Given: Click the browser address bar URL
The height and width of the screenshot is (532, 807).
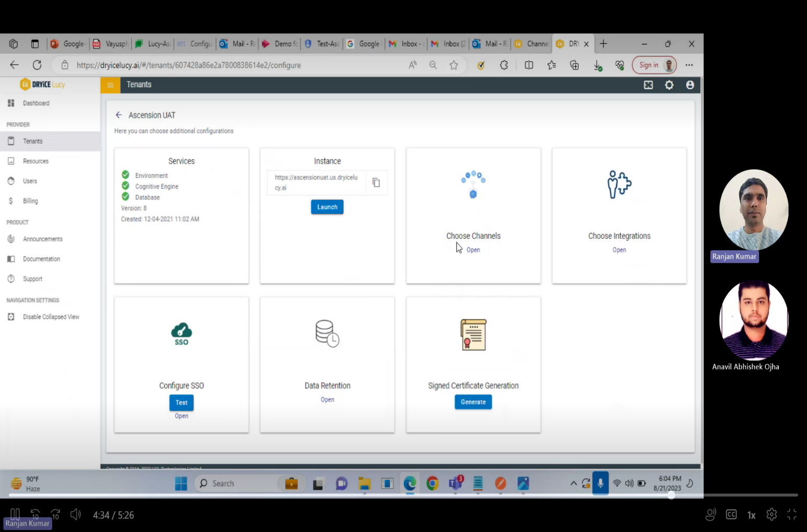Looking at the screenshot, I should (x=189, y=65).
